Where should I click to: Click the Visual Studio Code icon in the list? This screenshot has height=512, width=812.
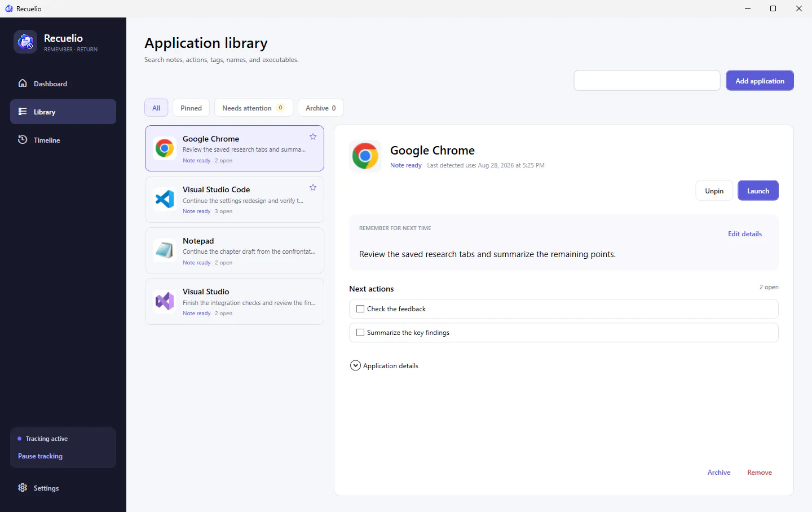coord(165,199)
